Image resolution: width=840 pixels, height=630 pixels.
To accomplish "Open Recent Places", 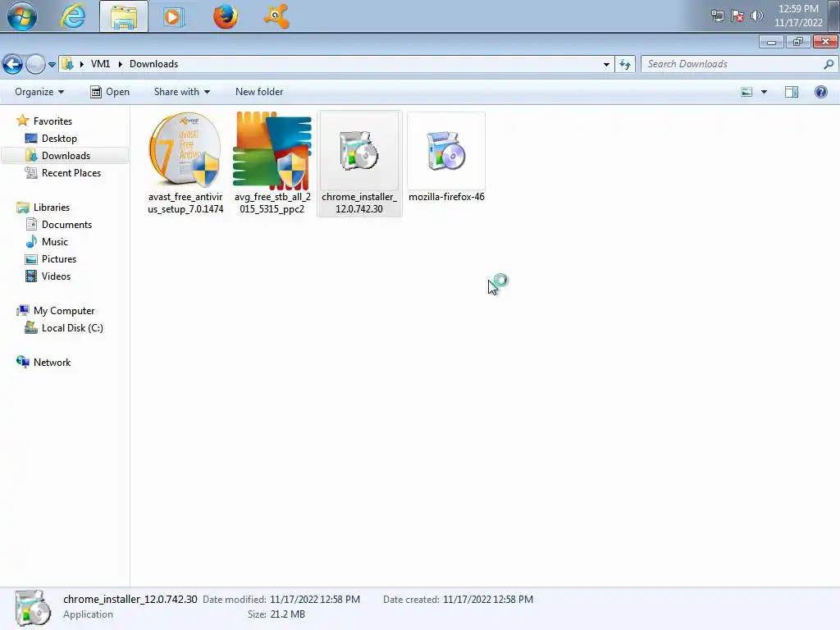I will tap(71, 172).
